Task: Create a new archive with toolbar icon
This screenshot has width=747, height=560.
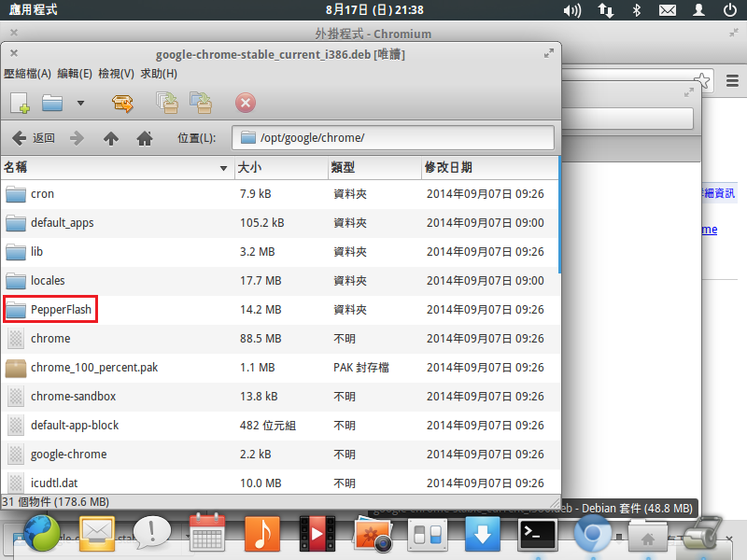Action: [20, 103]
